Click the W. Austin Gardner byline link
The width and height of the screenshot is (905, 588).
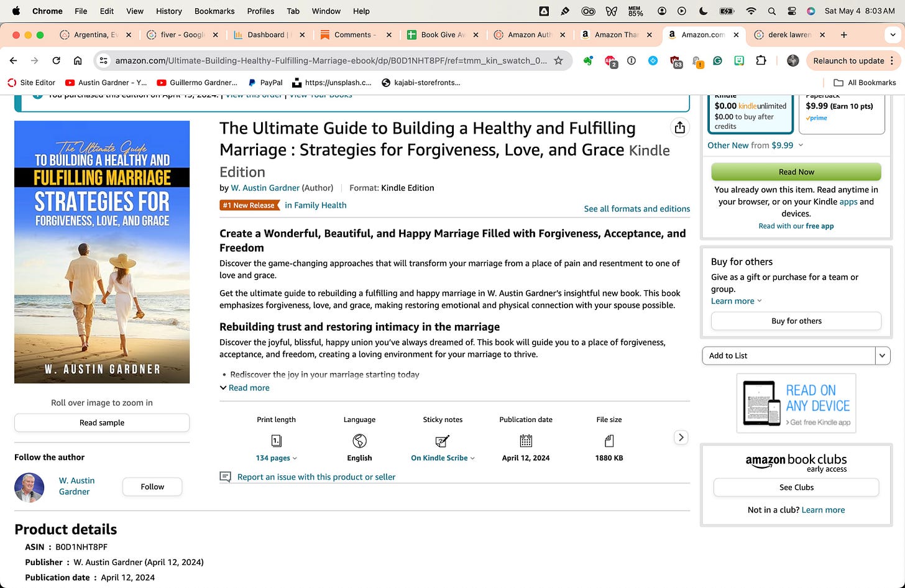pyautogui.click(x=265, y=188)
